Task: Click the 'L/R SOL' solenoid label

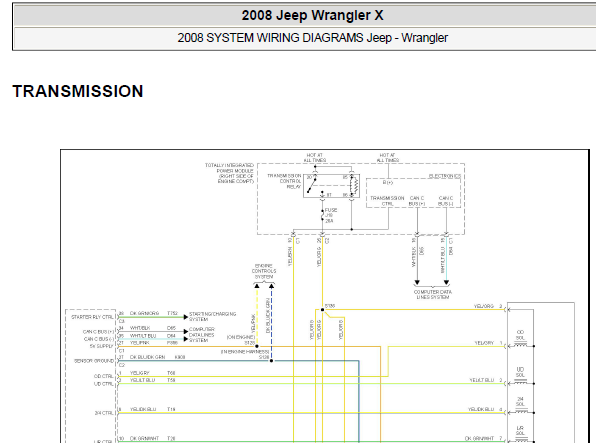Action: (520, 430)
